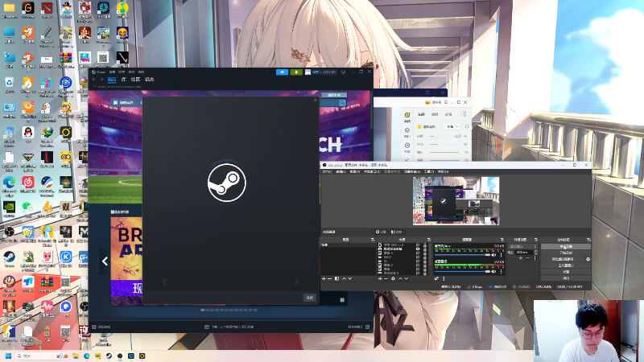
Task: Toggle eye visibility of the bold selected source
Action: [x=418, y=249]
